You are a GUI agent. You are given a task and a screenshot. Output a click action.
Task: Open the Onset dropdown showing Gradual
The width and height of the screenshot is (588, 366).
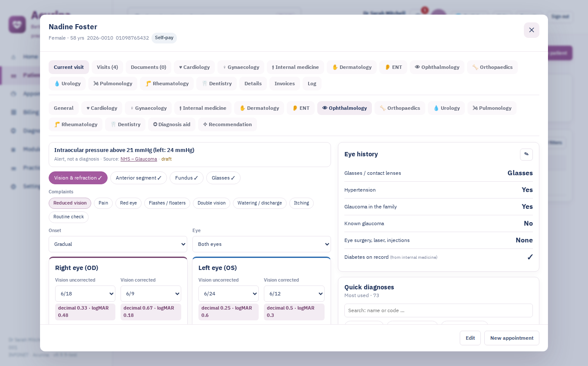118,244
